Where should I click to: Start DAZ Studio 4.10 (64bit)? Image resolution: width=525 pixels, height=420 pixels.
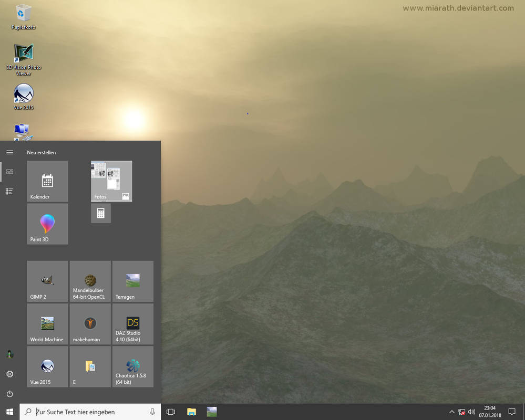coord(132,323)
